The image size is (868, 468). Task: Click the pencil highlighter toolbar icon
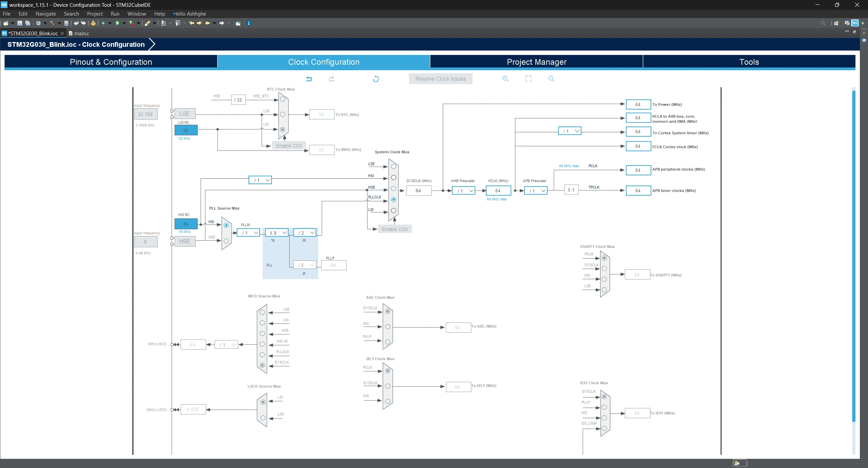[147, 23]
